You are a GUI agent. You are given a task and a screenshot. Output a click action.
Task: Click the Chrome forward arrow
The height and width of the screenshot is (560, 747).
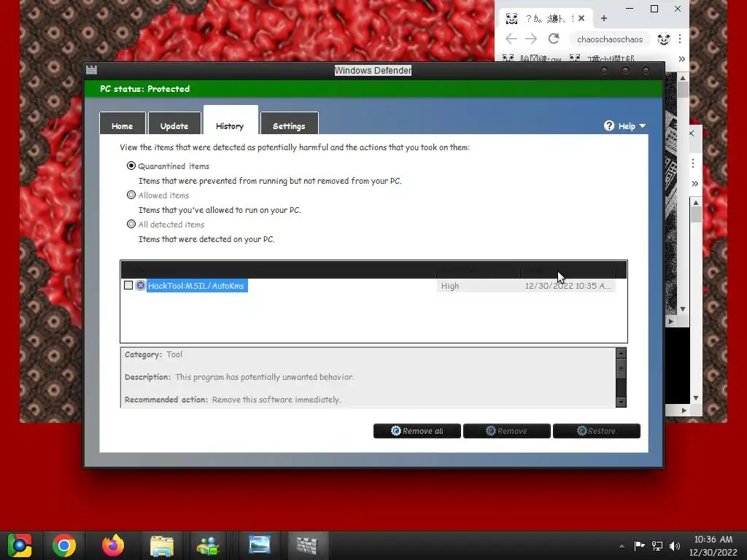pos(531,39)
